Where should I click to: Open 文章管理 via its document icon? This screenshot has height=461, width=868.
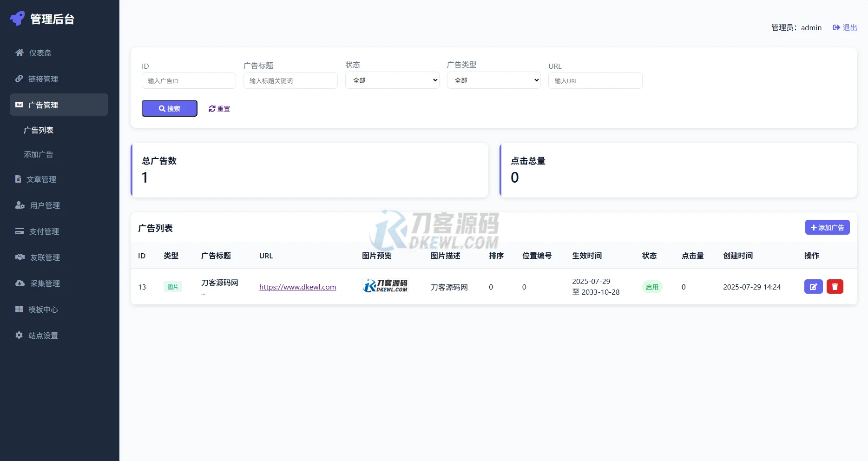[x=19, y=179]
